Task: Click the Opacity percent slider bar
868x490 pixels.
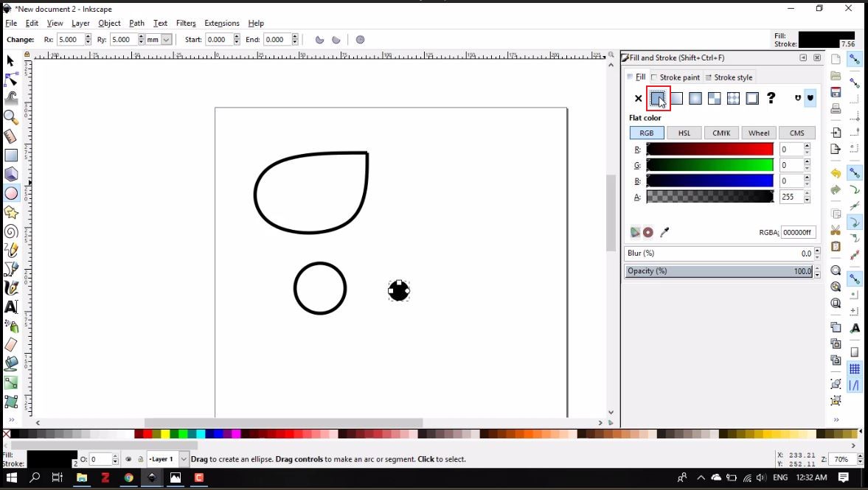Action: [x=718, y=271]
